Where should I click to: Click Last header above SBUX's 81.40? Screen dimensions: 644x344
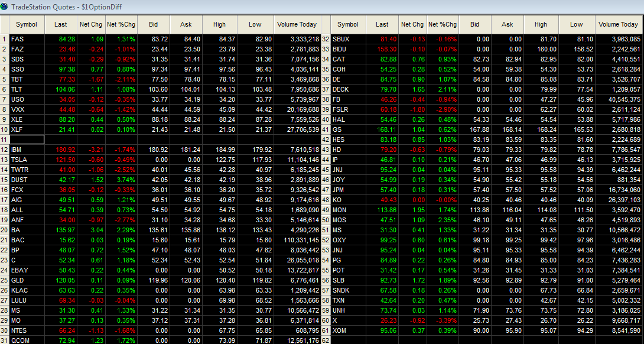[382, 25]
